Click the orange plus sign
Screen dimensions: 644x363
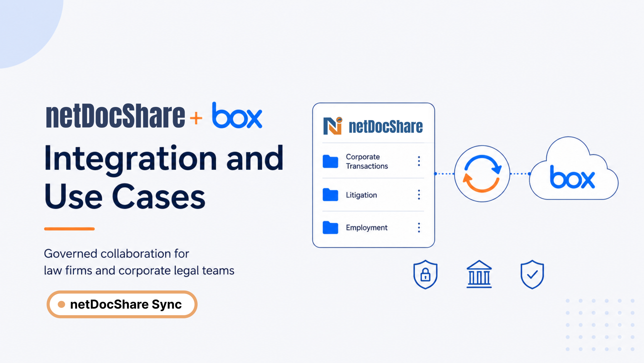[196, 118]
